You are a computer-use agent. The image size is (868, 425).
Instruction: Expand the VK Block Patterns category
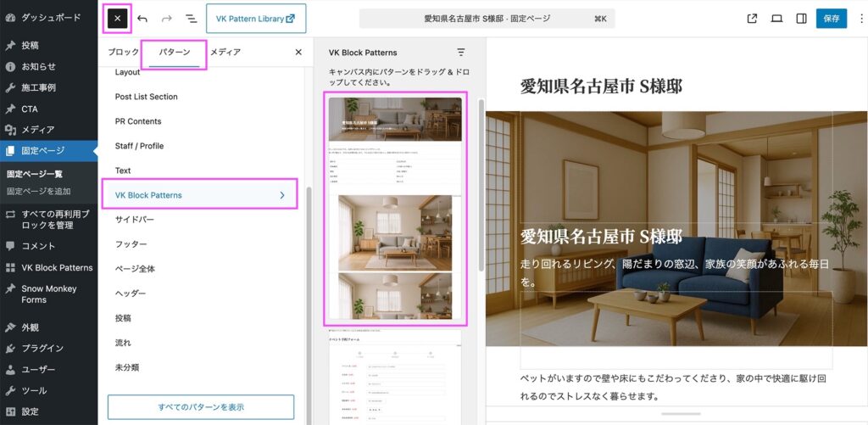[199, 195]
